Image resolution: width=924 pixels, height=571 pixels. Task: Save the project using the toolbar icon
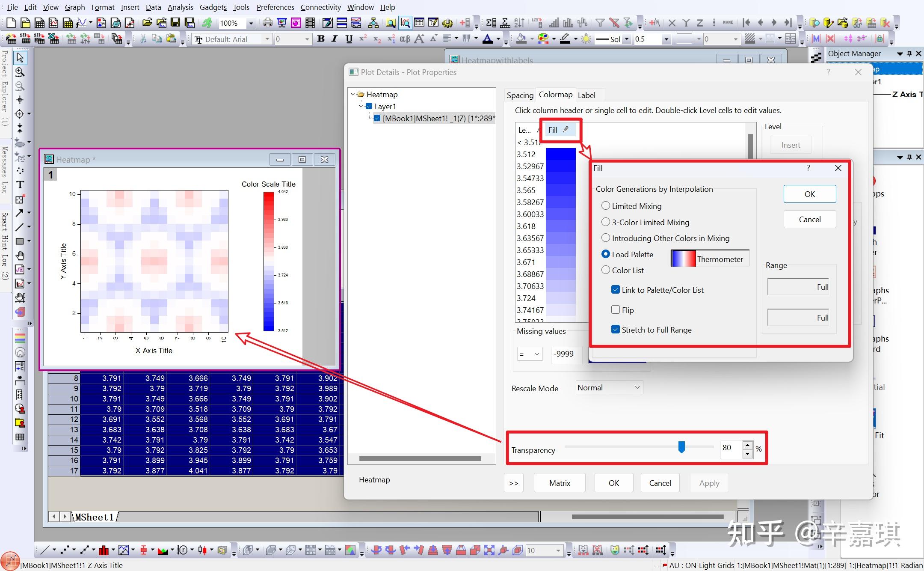[176, 23]
